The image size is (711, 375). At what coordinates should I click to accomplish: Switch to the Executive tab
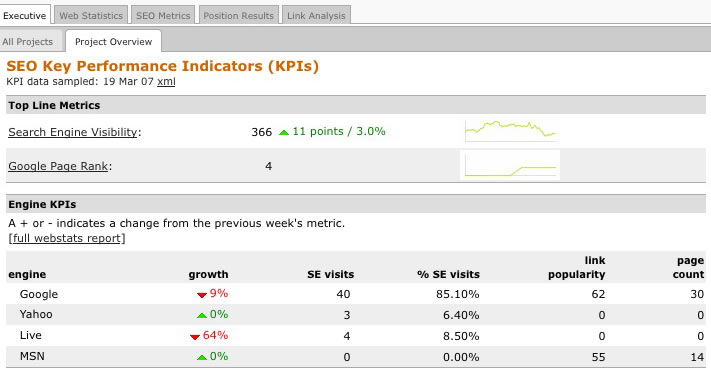click(24, 15)
